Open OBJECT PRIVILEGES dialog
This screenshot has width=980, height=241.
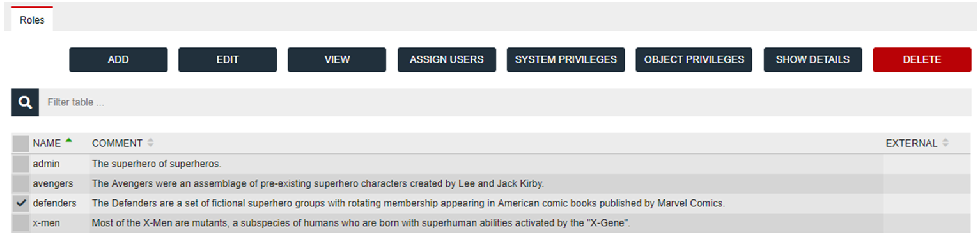tap(694, 59)
